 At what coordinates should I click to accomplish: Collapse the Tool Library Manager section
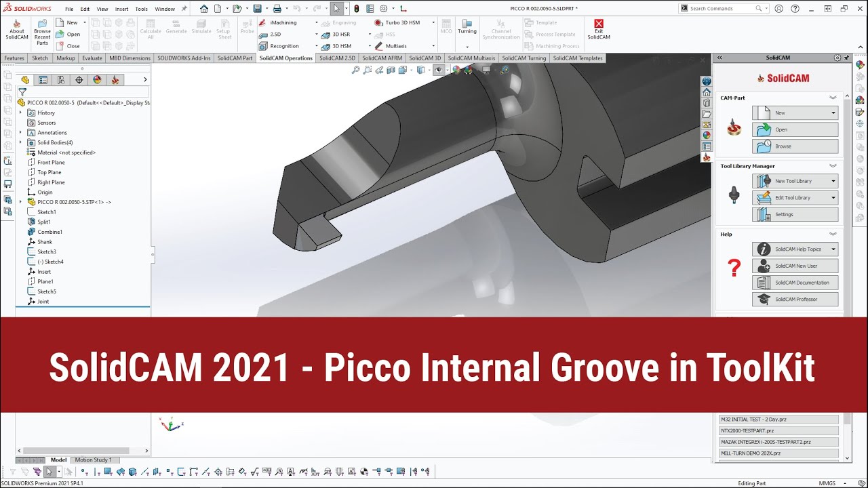[833, 166]
